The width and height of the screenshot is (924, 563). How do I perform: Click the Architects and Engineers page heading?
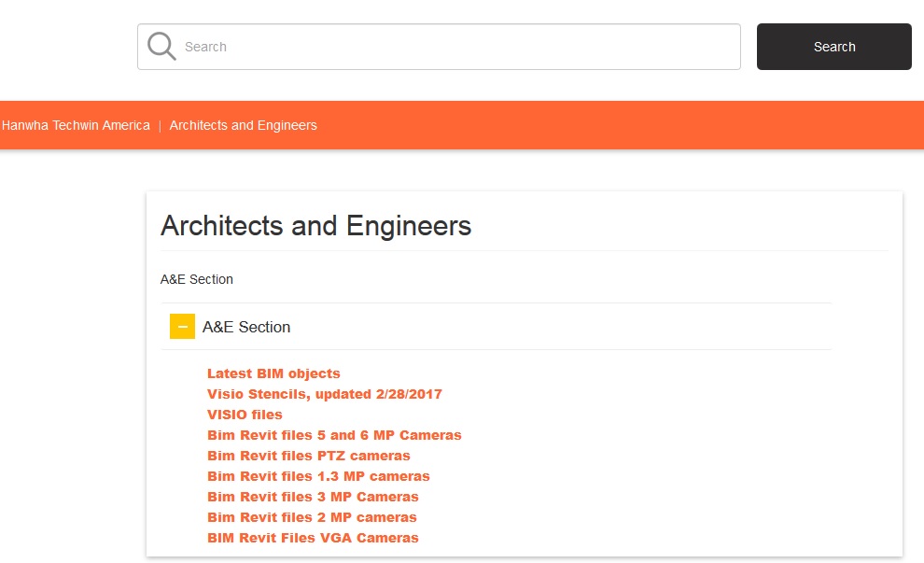coord(315,226)
